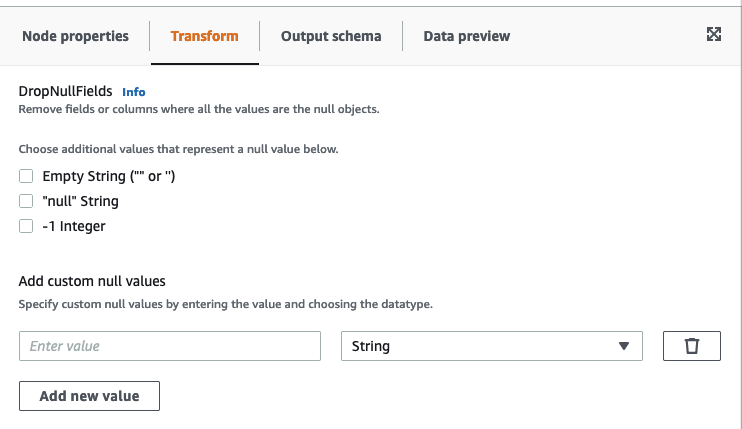
Task: Click the DropNullFields heading
Action: tap(65, 91)
